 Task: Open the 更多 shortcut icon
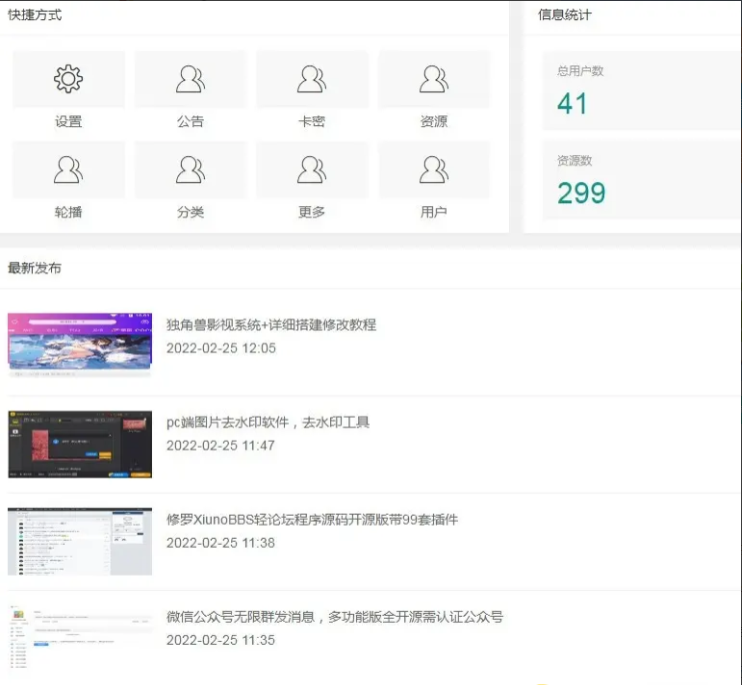(312, 170)
